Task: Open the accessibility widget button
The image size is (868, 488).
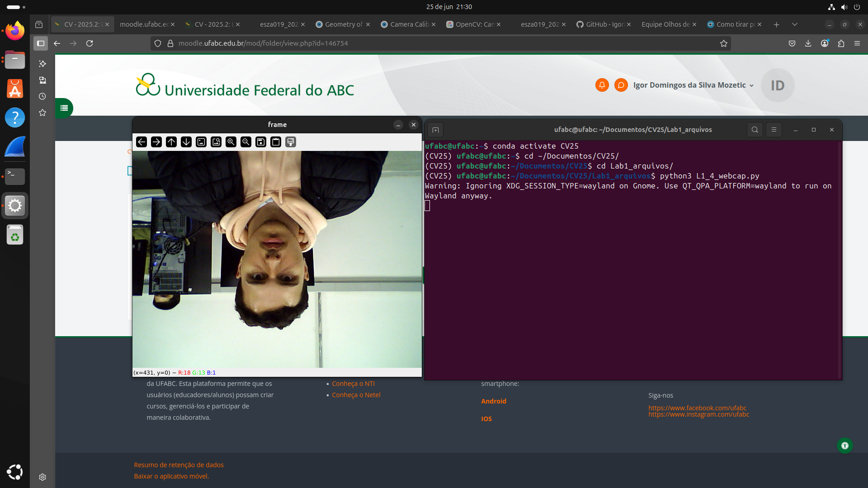Action: pyautogui.click(x=844, y=446)
